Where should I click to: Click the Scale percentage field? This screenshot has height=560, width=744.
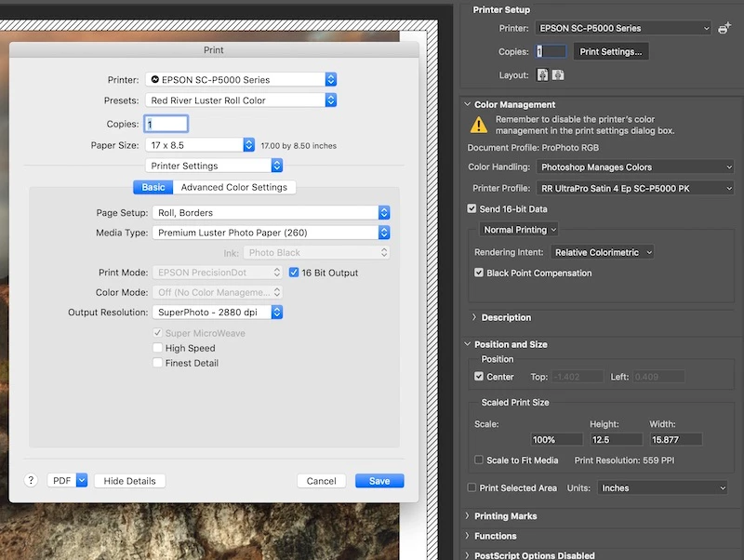click(556, 439)
